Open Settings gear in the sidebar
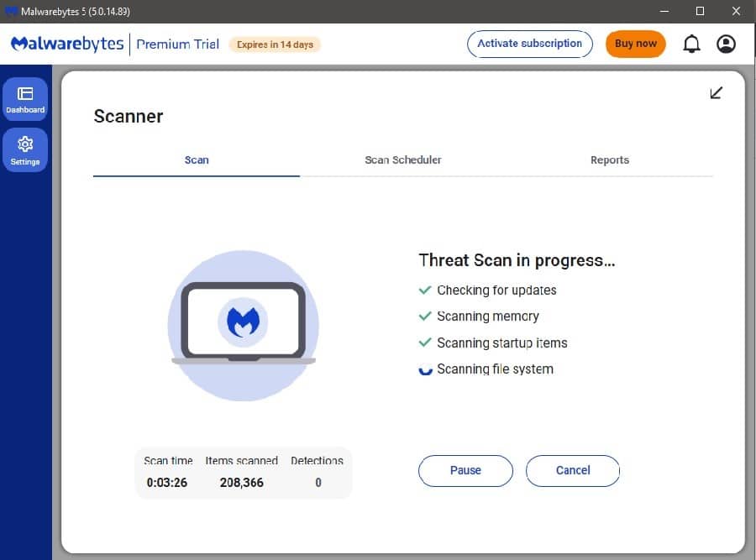Image resolution: width=756 pixels, height=560 pixels. [25, 150]
